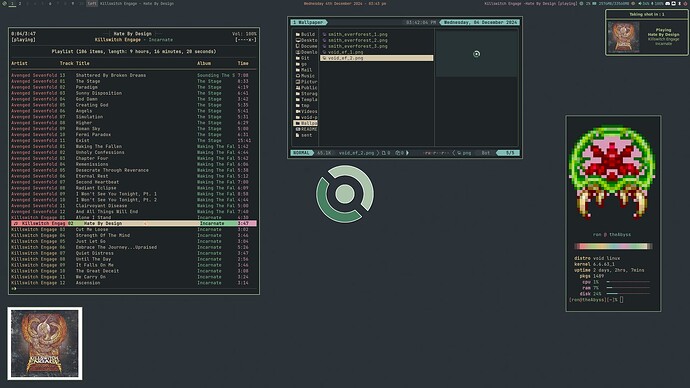This screenshot has height=388, width=690.
Task: Click the playback mode flags indicator
Action: (246, 40)
